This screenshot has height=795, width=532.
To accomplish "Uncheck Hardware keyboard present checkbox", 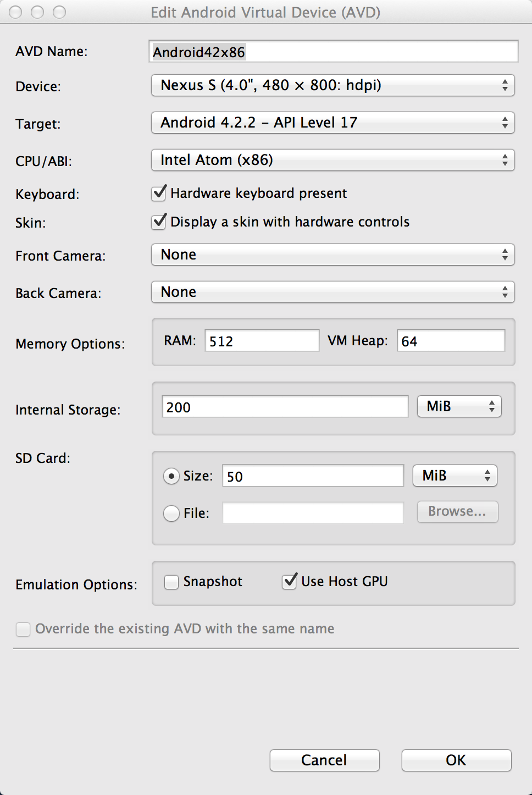I will pos(159,193).
